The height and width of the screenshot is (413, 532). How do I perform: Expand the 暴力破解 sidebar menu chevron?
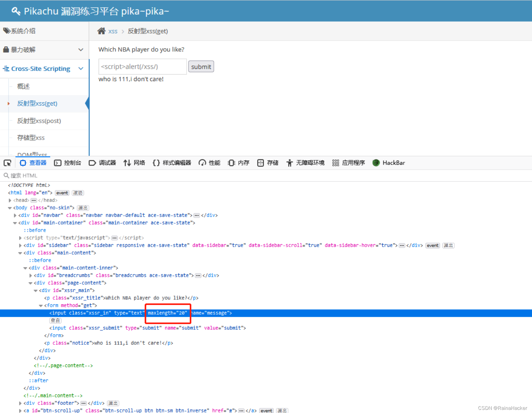81,50
